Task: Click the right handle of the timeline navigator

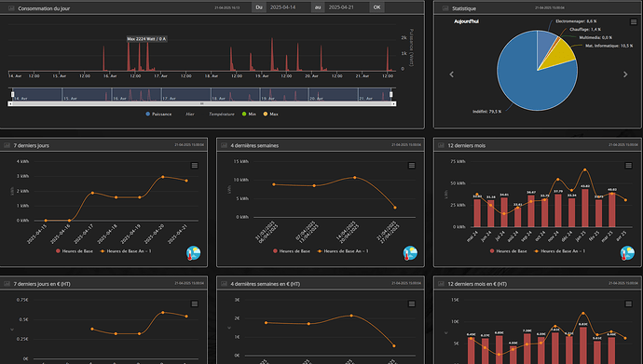Action: click(390, 95)
